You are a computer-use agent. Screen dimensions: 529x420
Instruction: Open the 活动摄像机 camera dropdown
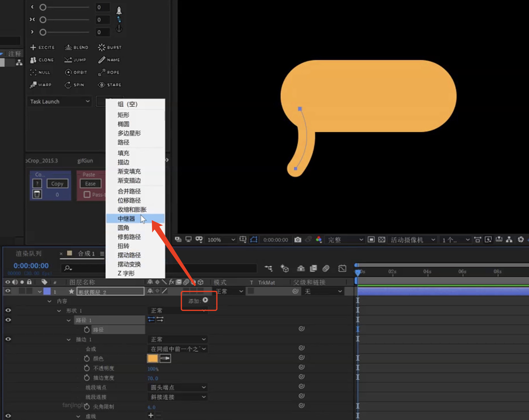[x=413, y=240]
